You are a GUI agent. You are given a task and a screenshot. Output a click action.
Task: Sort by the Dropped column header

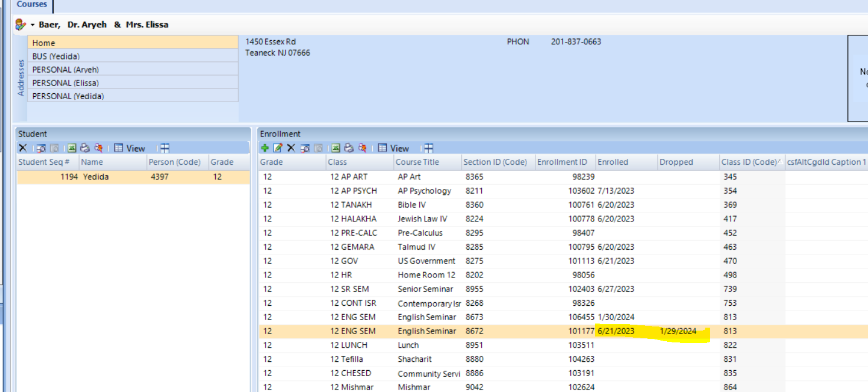688,162
